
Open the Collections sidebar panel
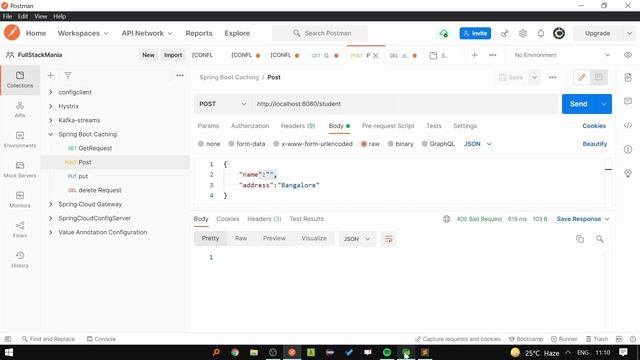pyautogui.click(x=20, y=80)
